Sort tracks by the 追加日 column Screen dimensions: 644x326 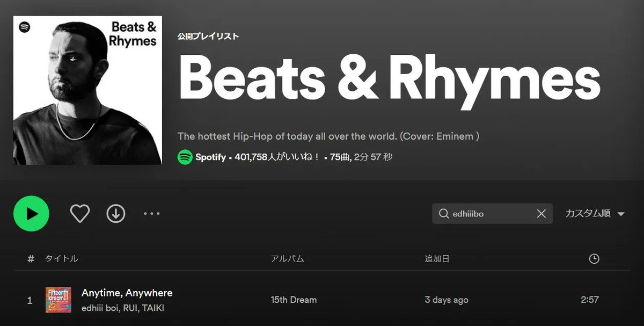(x=437, y=259)
